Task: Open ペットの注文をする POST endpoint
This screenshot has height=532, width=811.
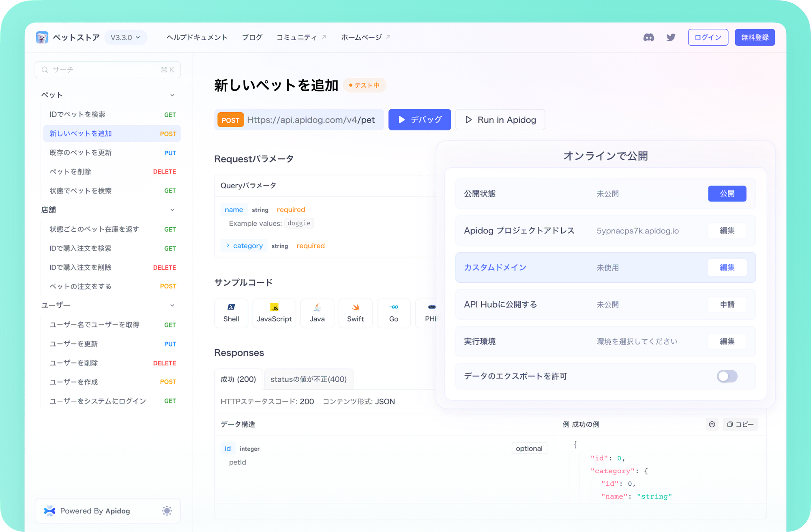Action: 112,286
